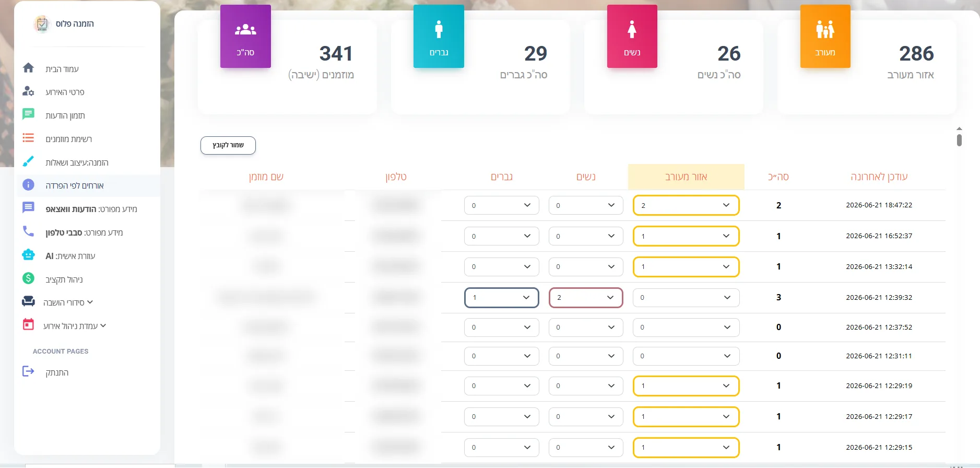
Task: Expand the עמדת ניהול אירוע submenu
Action: point(74,326)
